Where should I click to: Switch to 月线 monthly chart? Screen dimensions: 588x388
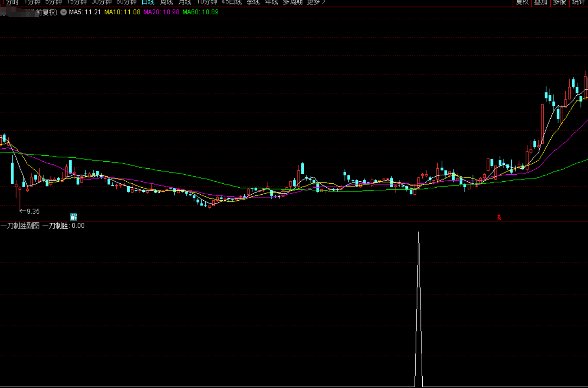pyautogui.click(x=185, y=2)
